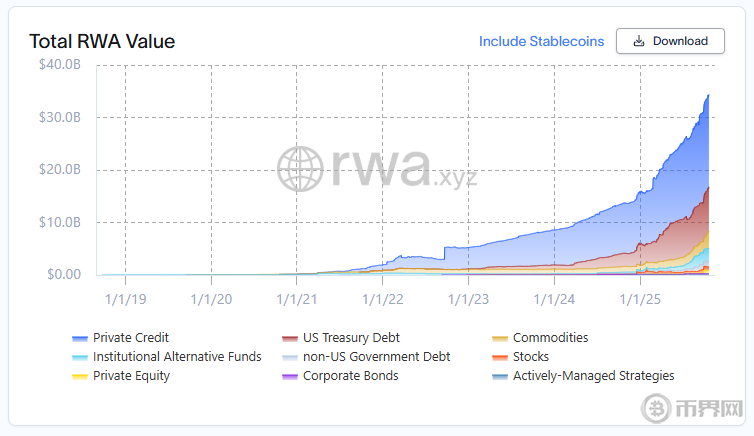This screenshot has width=754, height=436.
Task: Toggle Private Credit legend series
Action: click(x=131, y=338)
